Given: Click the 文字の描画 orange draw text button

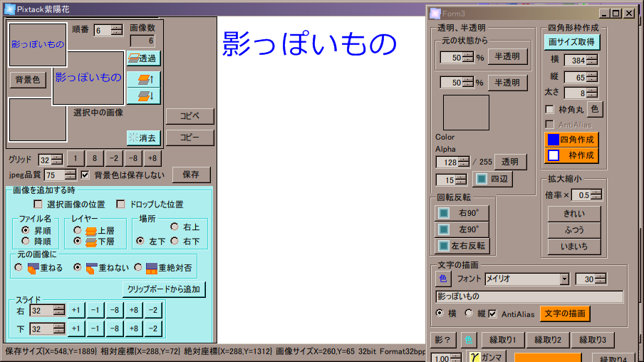Looking at the screenshot, I should coord(565,314).
